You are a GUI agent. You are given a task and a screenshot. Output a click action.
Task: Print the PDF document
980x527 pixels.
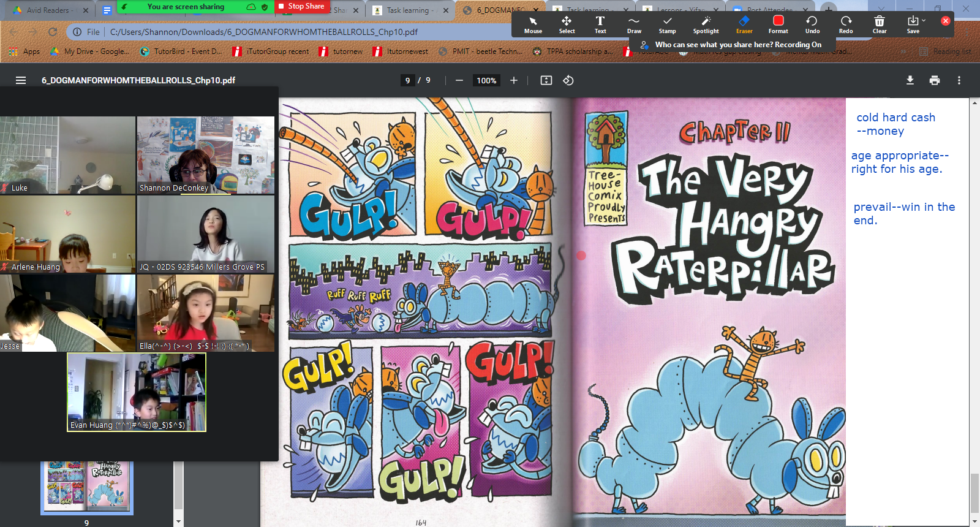(935, 80)
